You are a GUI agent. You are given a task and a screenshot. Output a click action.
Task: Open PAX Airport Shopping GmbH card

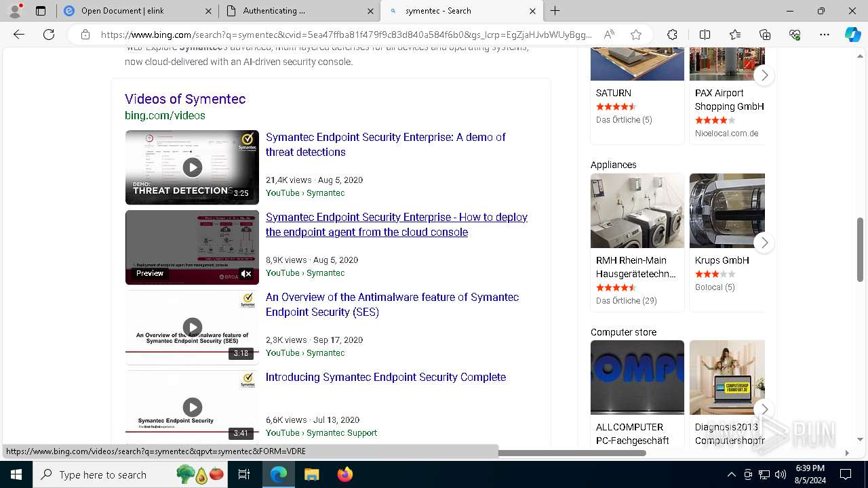click(727, 95)
